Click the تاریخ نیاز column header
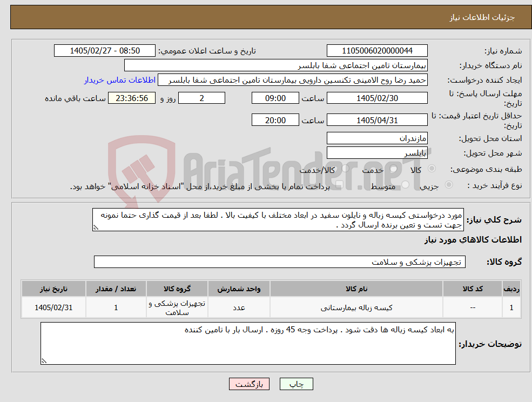Viewport: 532px width, 402px height. [x=53, y=289]
